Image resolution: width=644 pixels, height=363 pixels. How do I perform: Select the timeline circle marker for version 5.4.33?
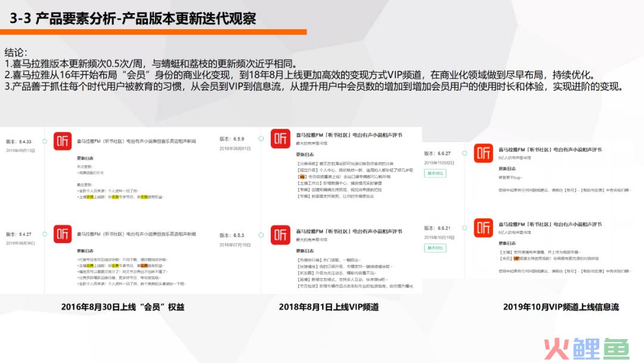click(45, 141)
